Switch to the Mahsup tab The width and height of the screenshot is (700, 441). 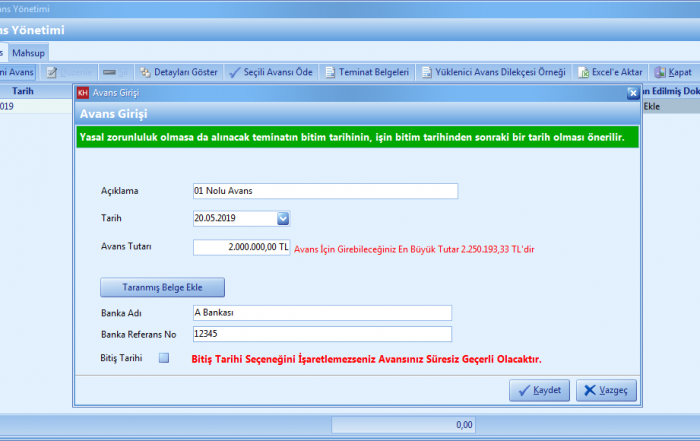pyautogui.click(x=29, y=51)
